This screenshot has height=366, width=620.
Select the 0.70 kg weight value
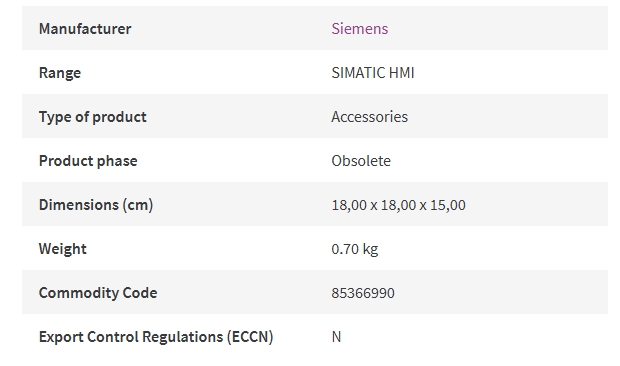(x=355, y=249)
